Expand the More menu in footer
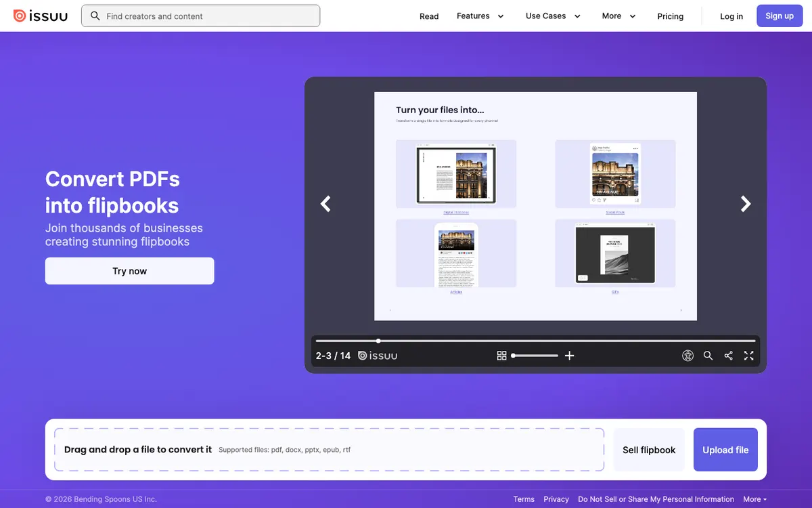 coord(755,499)
